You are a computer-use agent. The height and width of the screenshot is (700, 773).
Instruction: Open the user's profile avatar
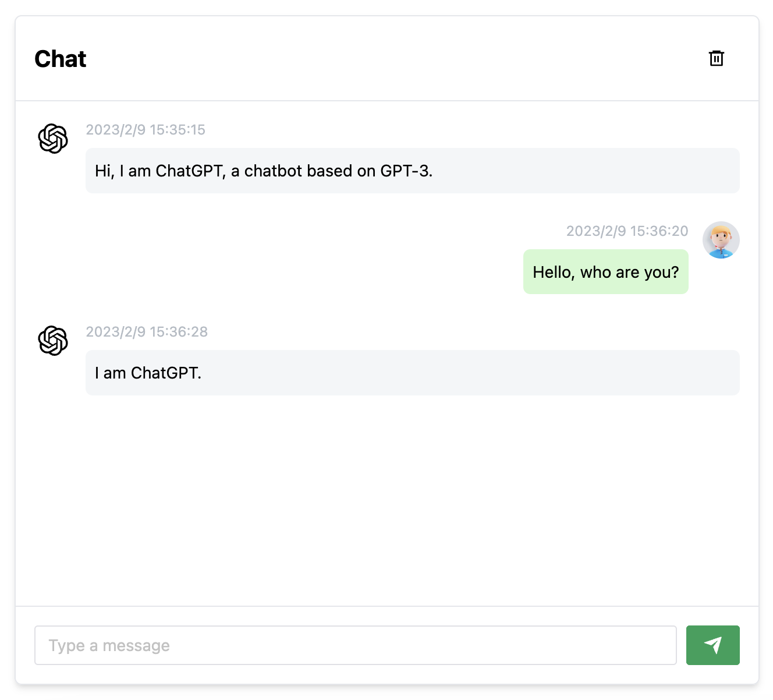point(721,240)
